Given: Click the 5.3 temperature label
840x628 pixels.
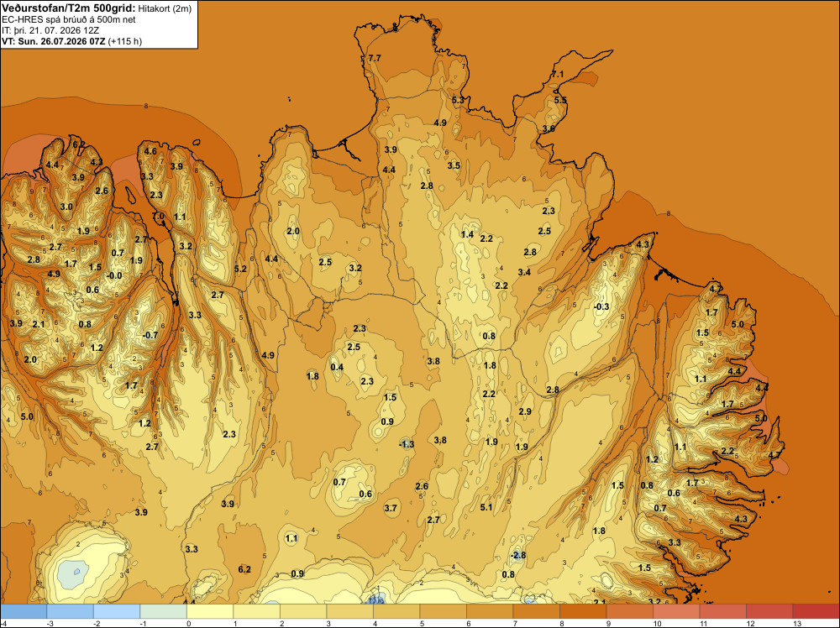Looking at the screenshot, I should coord(458,100).
